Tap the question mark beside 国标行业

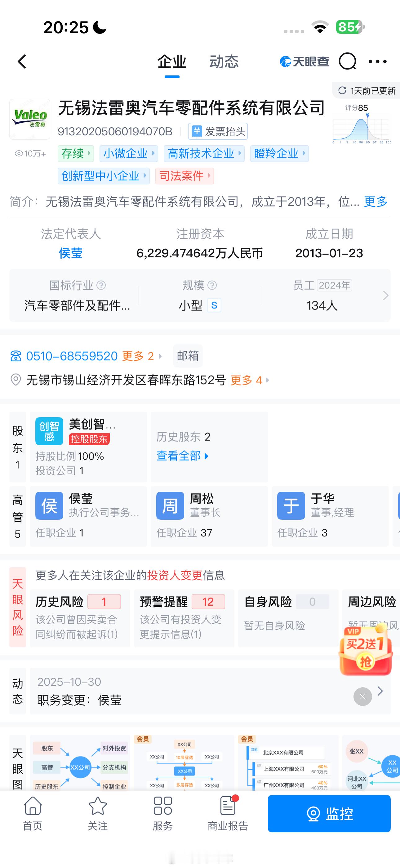[101, 285]
